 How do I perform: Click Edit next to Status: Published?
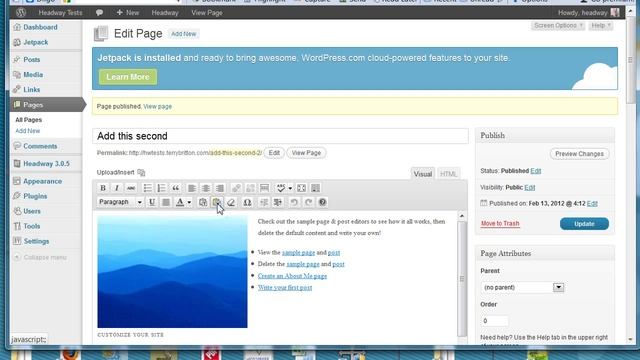[x=536, y=171]
